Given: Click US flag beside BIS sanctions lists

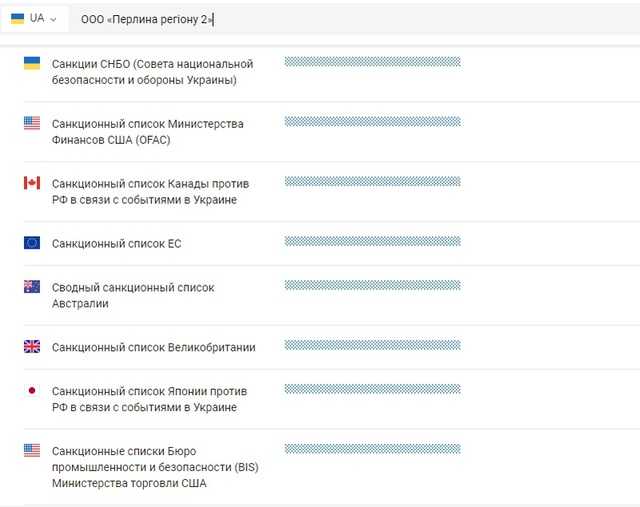Looking at the screenshot, I should tap(32, 450).
